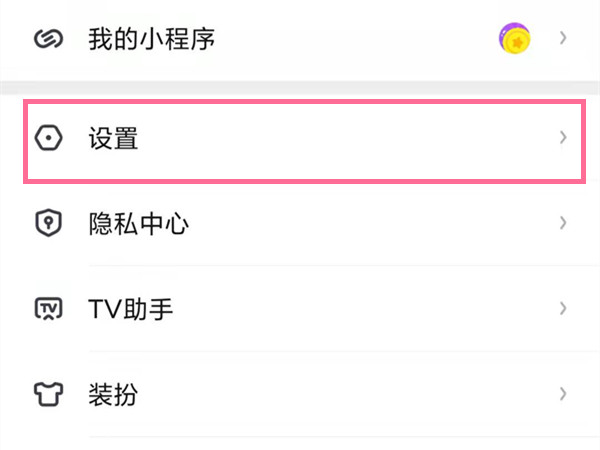Select the 设置 text label
Viewport: 600px width, 450px height.
[x=113, y=138]
